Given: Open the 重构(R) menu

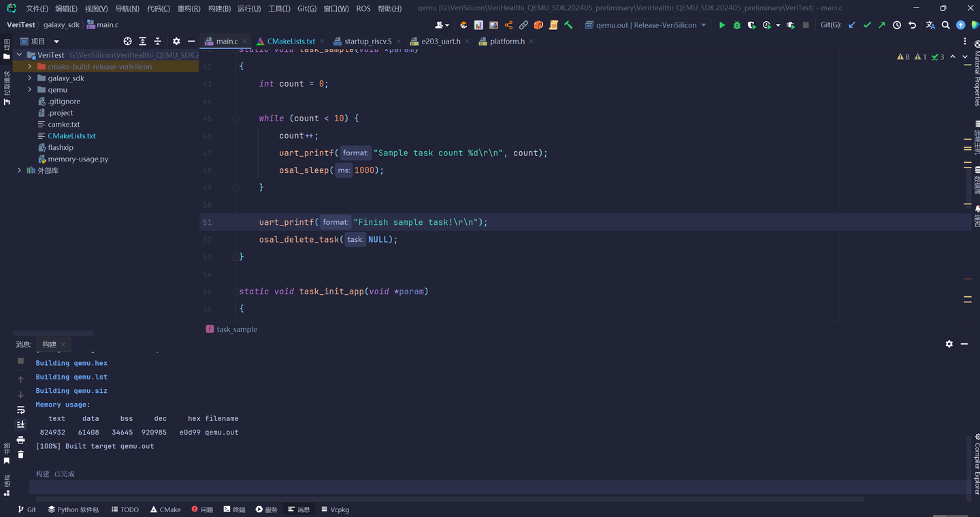Looking at the screenshot, I should [189, 9].
